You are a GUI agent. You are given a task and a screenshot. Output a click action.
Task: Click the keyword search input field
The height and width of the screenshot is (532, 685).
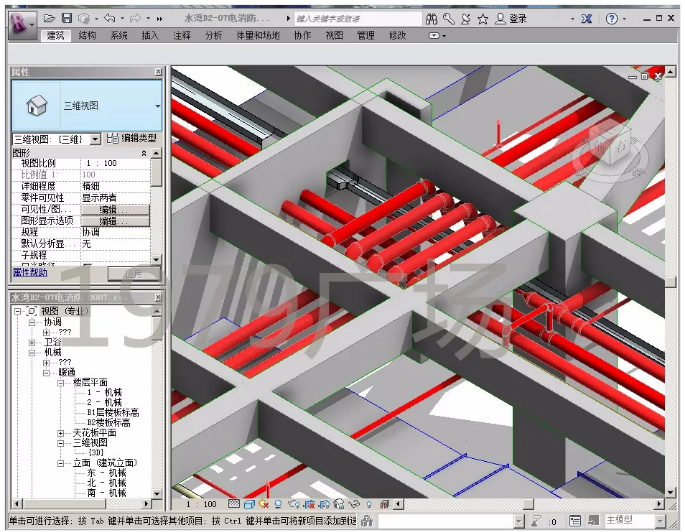[357, 19]
